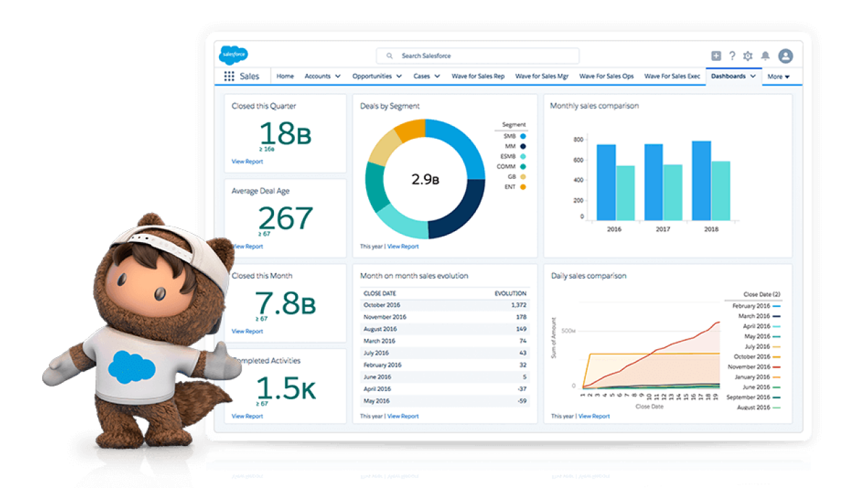
Task: Open the Opportunities tab
Action: pyautogui.click(x=372, y=77)
